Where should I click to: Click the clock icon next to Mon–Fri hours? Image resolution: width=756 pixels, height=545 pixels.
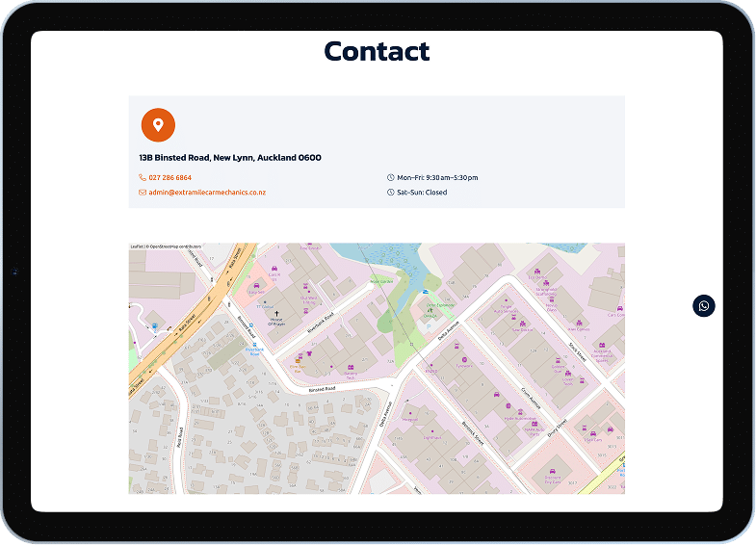point(390,178)
